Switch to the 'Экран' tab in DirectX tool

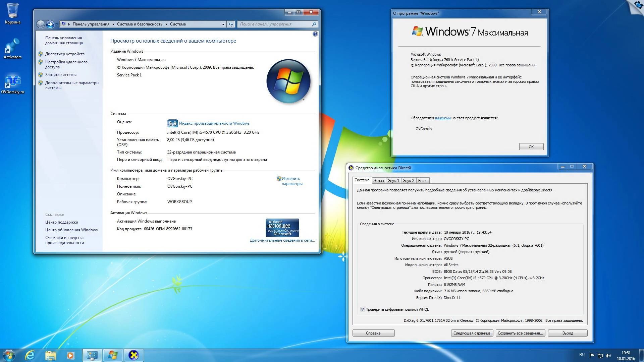point(379,181)
